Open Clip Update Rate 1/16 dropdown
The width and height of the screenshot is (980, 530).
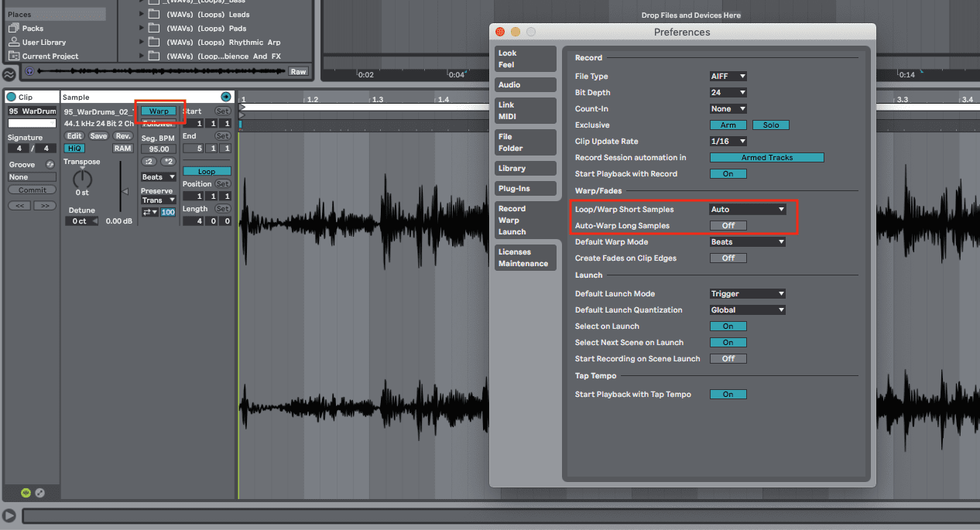tap(728, 142)
